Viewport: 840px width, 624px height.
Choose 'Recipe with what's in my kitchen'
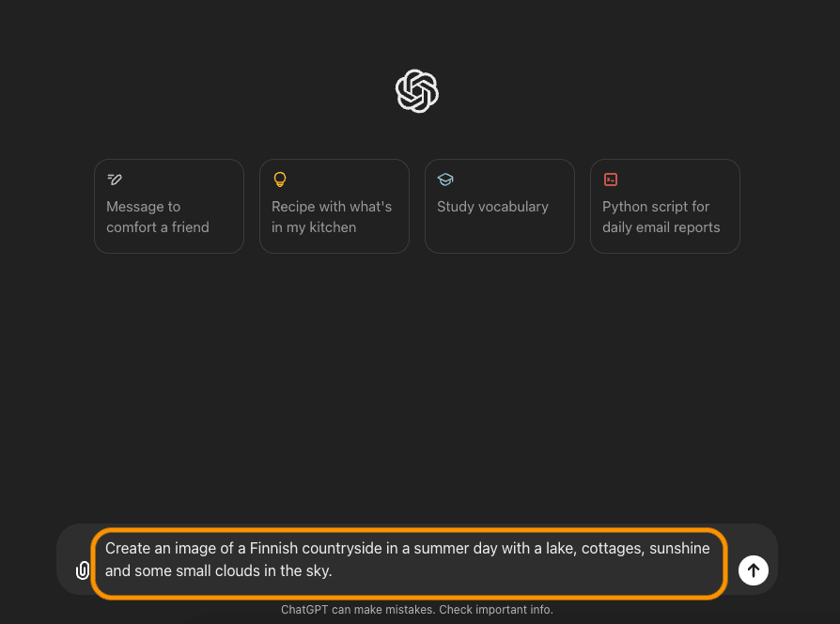click(x=334, y=206)
